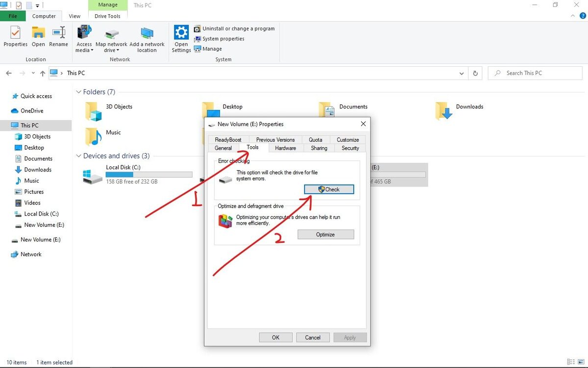This screenshot has width=588, height=368.
Task: Switch to General tab in Properties
Action: click(223, 148)
